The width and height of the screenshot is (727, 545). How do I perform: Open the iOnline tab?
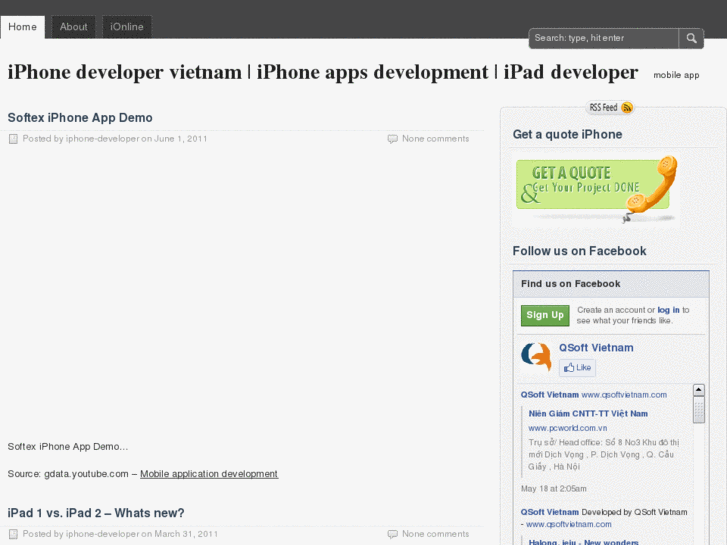click(127, 27)
